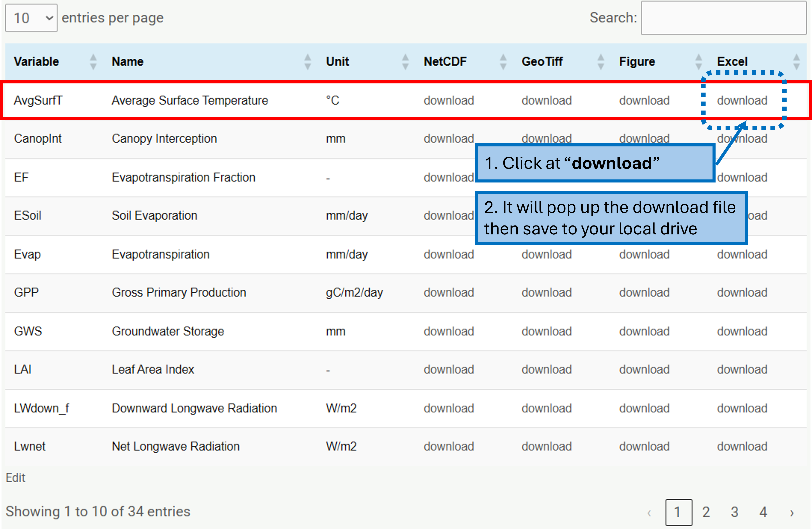812x529 pixels.
Task: Download the Excel file for AvgSurfT
Action: tap(742, 100)
